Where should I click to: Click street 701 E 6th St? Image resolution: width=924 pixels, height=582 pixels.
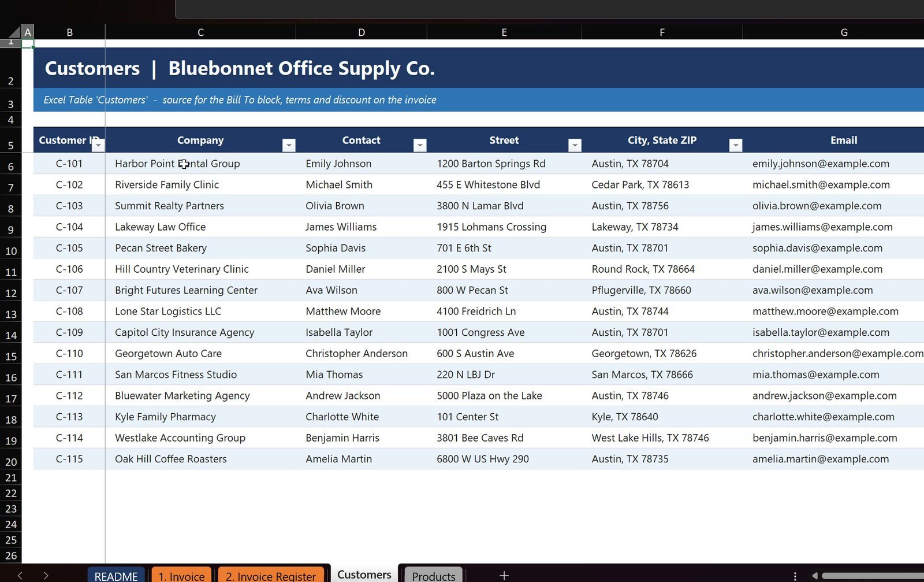tap(504, 248)
